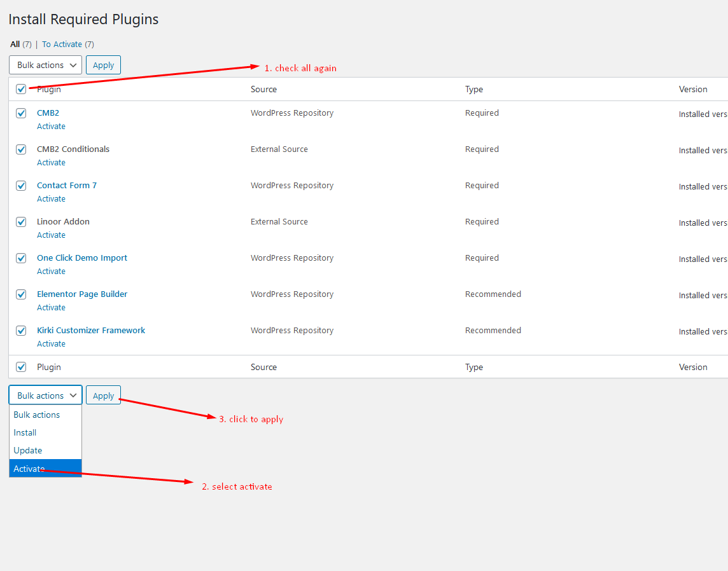The width and height of the screenshot is (728, 571).
Task: Collapse the bottom Bulk actions dropdown
Action: click(x=45, y=396)
